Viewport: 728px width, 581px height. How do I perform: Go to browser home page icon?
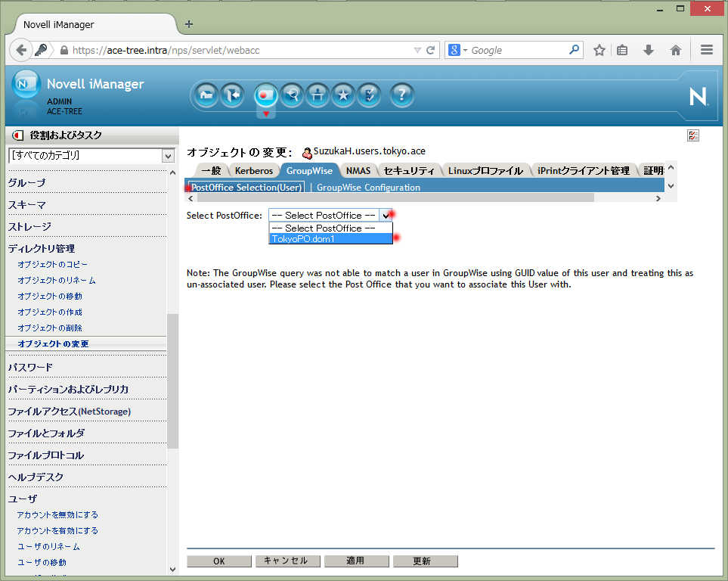(676, 50)
